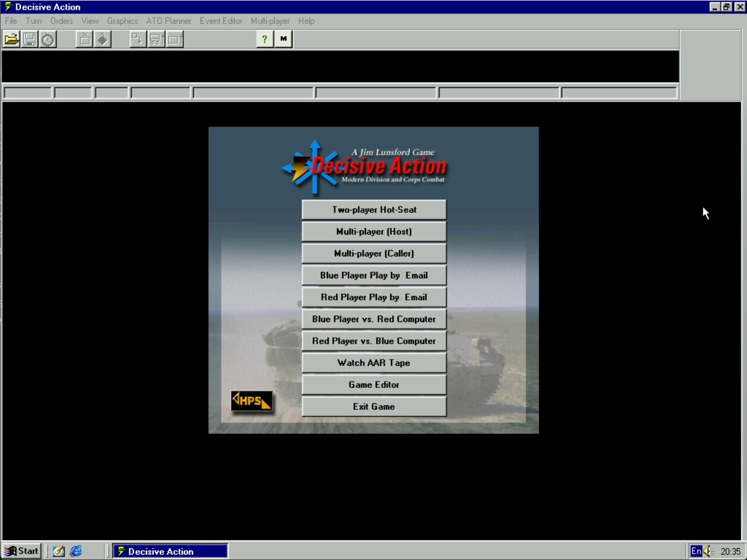Click the green question mark help icon
Image resolution: width=747 pixels, height=560 pixels.
tap(265, 39)
